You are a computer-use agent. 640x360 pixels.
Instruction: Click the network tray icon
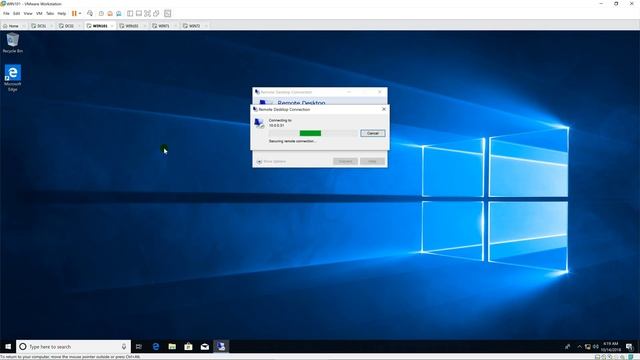coord(587,347)
